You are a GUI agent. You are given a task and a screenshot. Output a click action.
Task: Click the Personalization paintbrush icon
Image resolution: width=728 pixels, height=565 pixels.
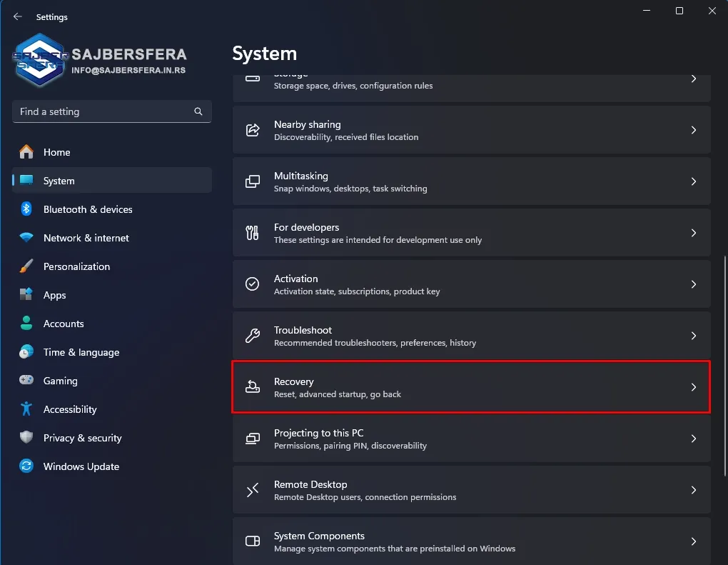26,266
